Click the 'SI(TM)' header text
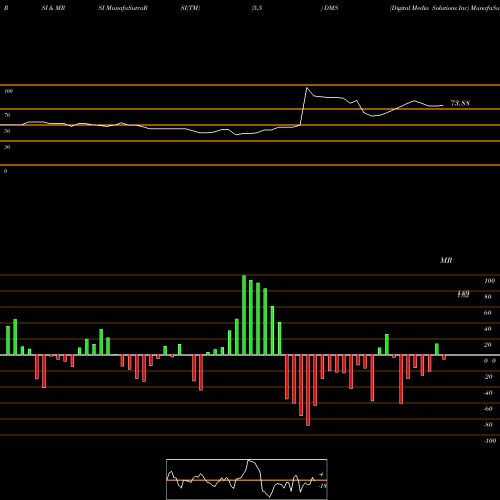This screenshot has height=500, width=500. pos(190,8)
